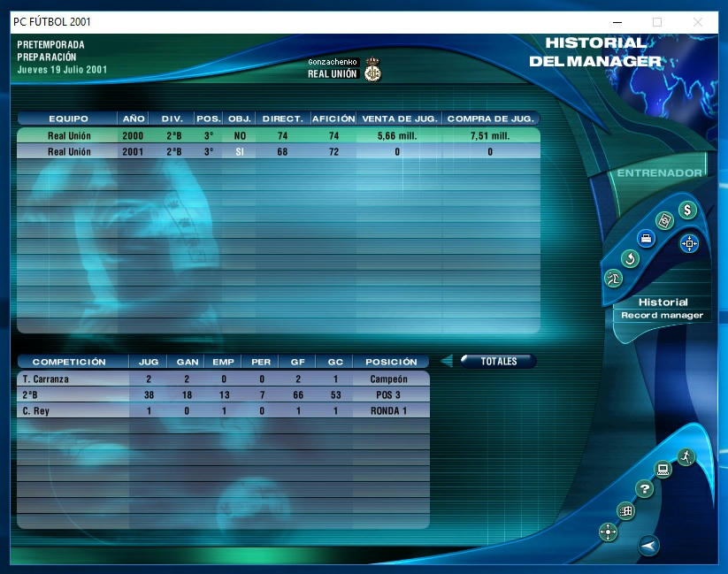Select the Real Unión row for year 2001
This screenshot has height=574, width=728.
(279, 151)
